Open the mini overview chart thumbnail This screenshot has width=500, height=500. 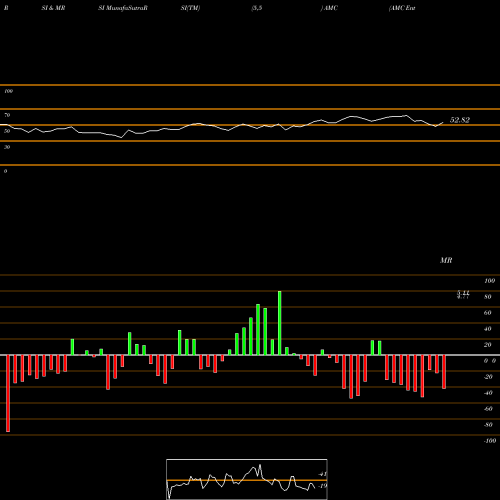pos(247,479)
